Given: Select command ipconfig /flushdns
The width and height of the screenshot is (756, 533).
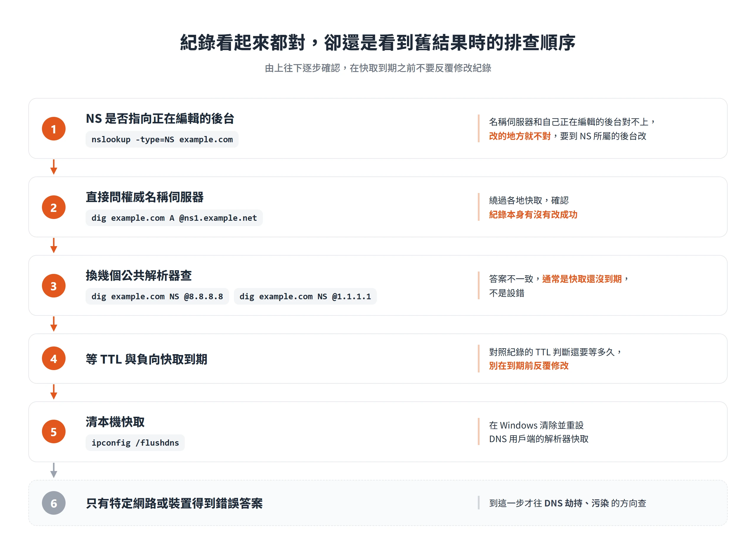Looking at the screenshot, I should point(135,443).
